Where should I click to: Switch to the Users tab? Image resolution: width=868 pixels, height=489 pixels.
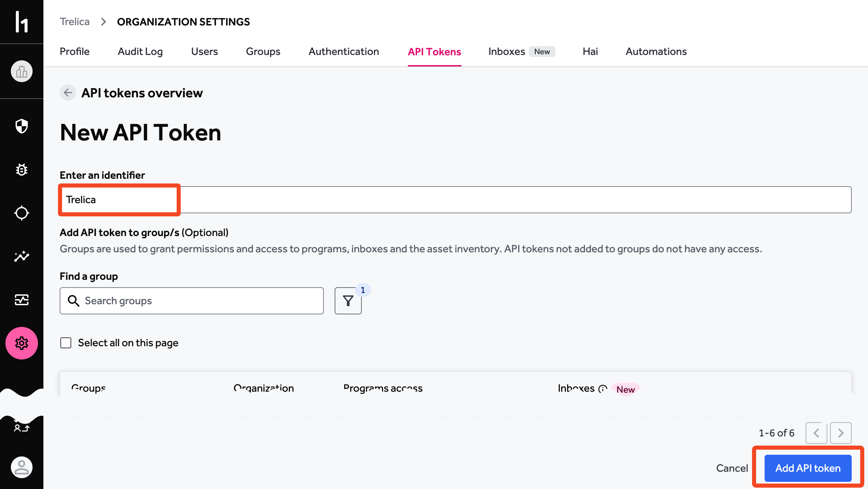204,52
